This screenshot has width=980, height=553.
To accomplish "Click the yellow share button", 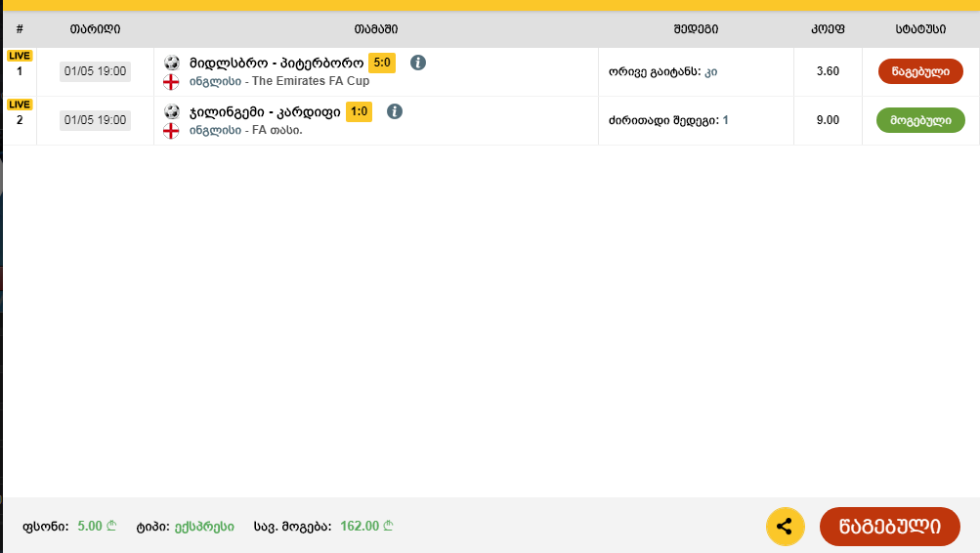I will pos(785,526).
